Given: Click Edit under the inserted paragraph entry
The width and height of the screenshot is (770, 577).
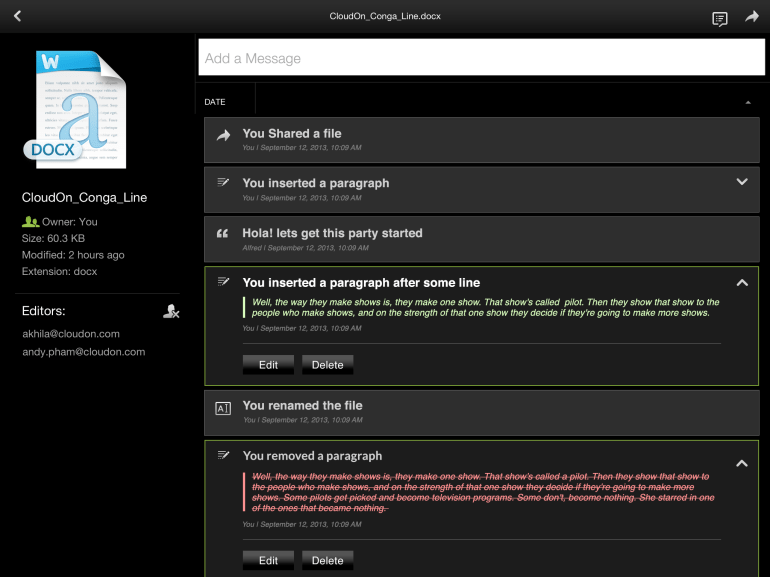Looking at the screenshot, I should pos(268,365).
